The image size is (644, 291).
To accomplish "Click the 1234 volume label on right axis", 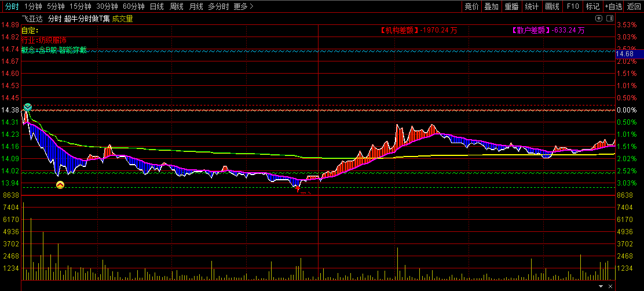I will [625, 268].
